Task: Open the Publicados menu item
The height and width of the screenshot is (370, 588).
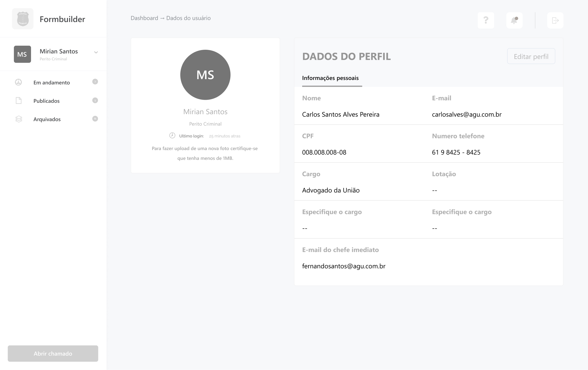Action: 46,101
